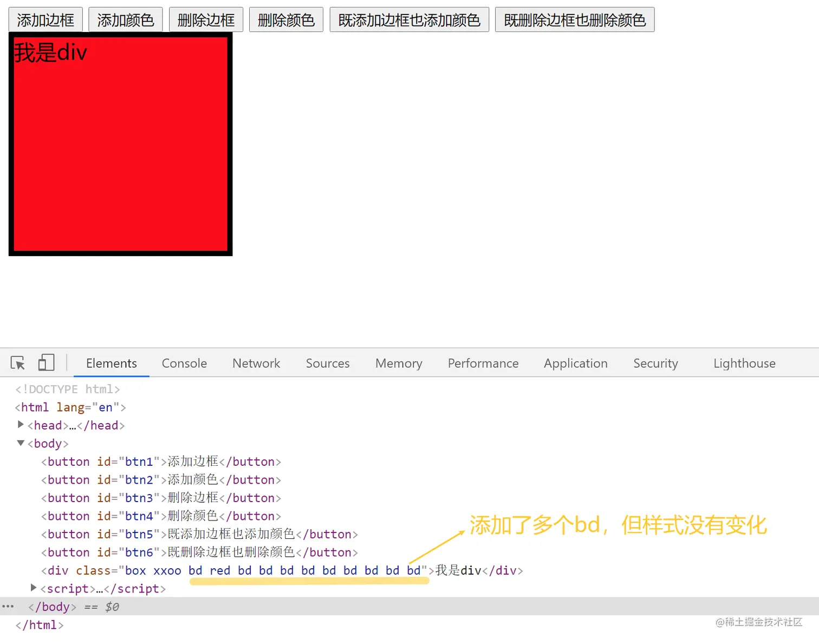Switch to the Sources panel

tap(327, 363)
